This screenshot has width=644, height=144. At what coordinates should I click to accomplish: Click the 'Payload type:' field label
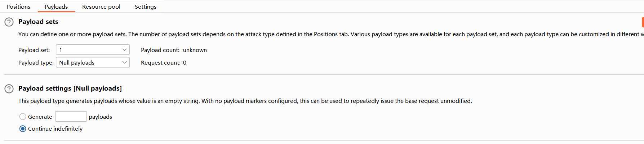point(36,63)
